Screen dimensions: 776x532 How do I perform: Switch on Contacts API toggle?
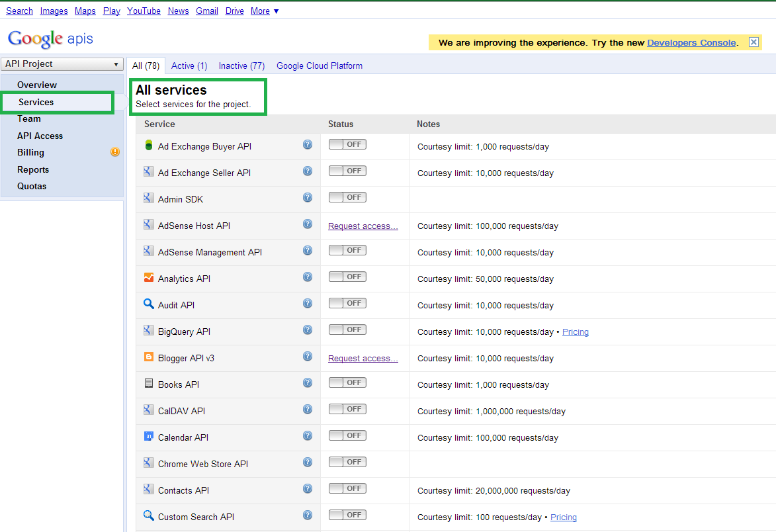[347, 488]
